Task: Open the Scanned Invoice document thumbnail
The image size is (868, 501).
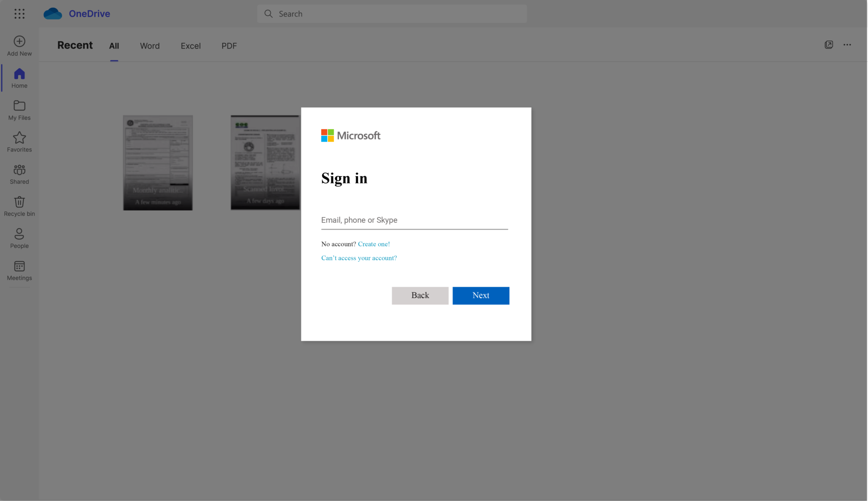Action: [x=265, y=163]
